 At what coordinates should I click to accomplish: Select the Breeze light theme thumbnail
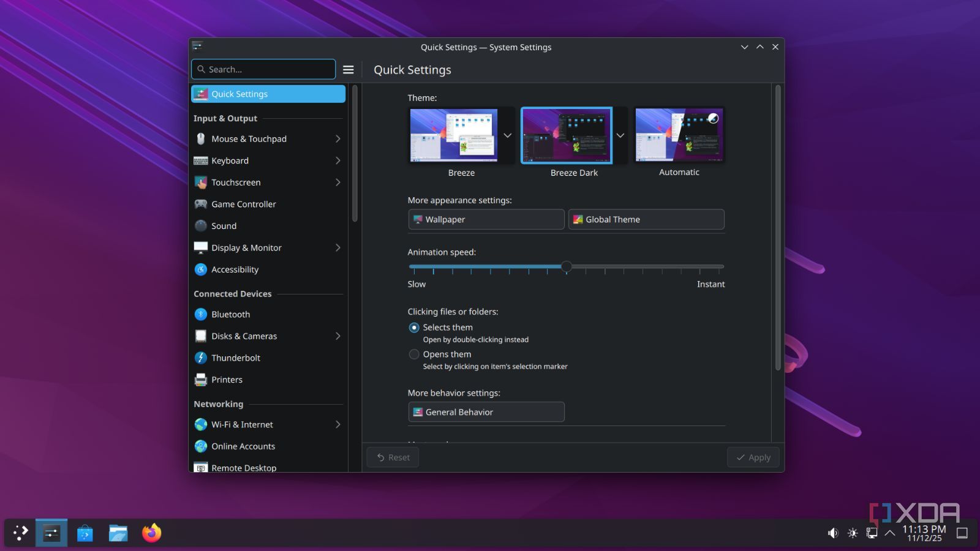point(454,135)
